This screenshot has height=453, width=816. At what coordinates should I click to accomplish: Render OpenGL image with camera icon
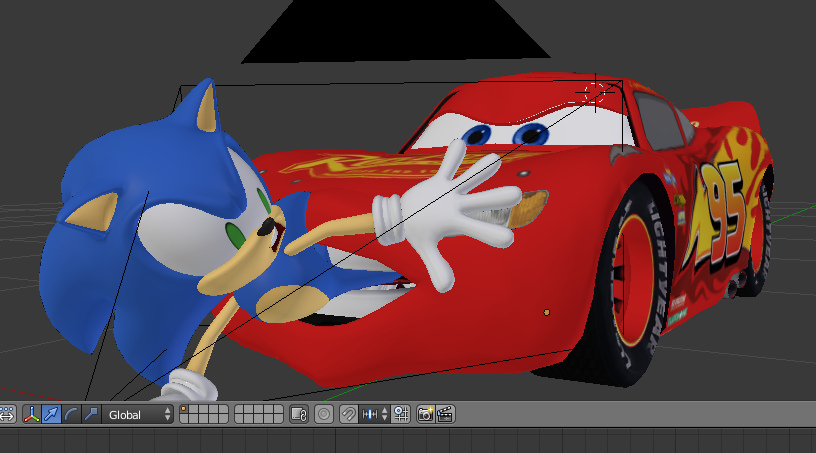click(x=426, y=414)
